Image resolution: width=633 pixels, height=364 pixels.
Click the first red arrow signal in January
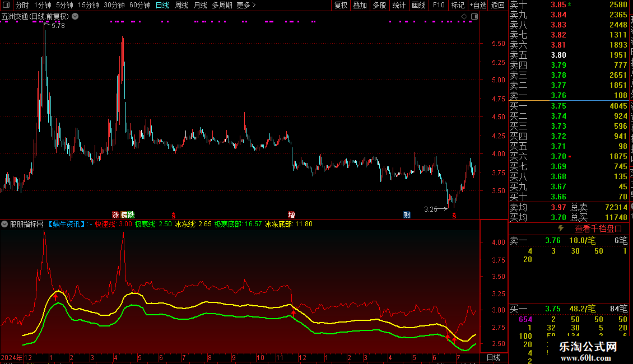pyautogui.click(x=55, y=297)
